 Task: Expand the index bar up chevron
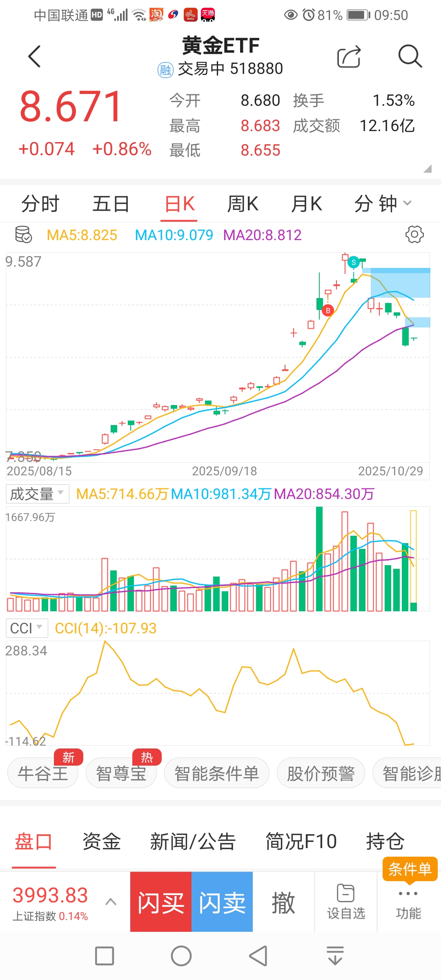(111, 902)
